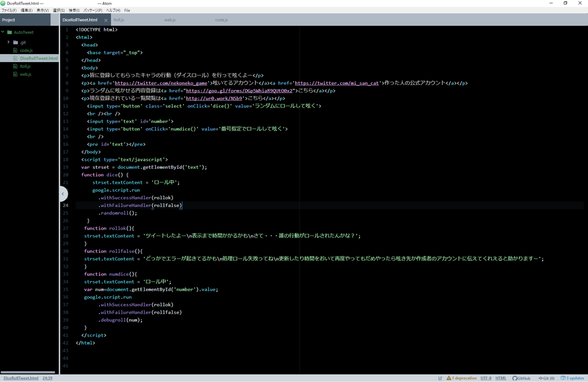The width and height of the screenshot is (588, 382).
Task: Open the 選択(S) menu
Action: (x=59, y=10)
